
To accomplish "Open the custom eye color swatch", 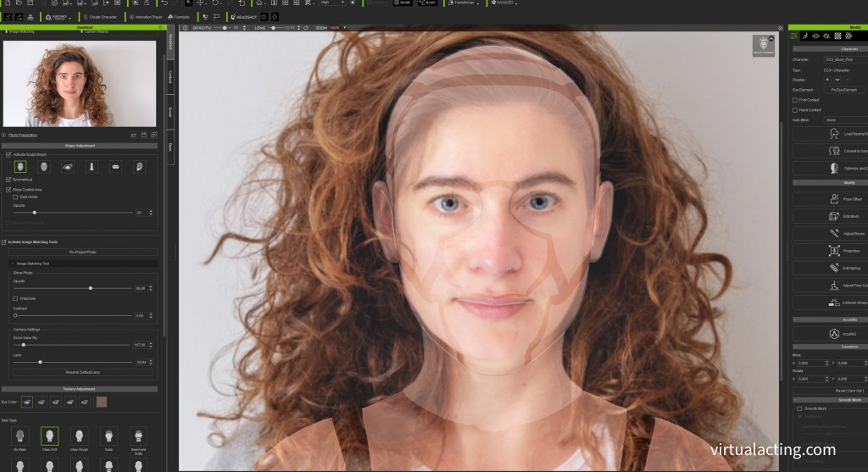I will pyautogui.click(x=102, y=403).
